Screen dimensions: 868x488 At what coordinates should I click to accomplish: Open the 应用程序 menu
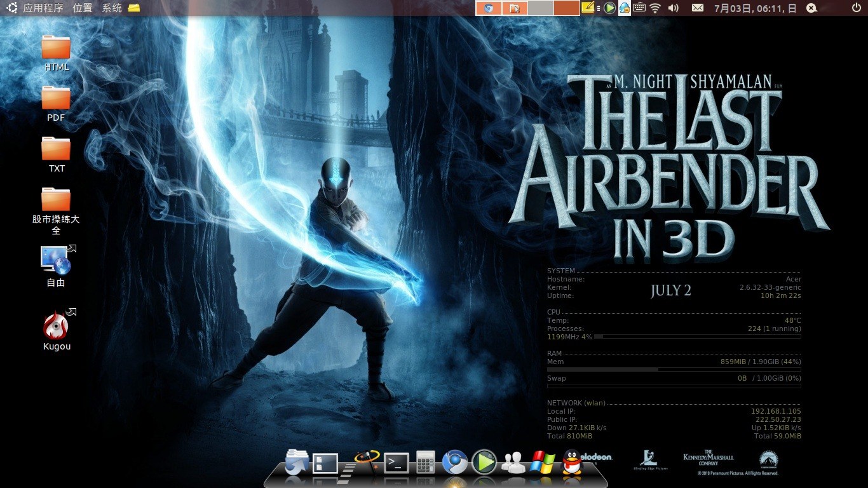click(x=43, y=8)
